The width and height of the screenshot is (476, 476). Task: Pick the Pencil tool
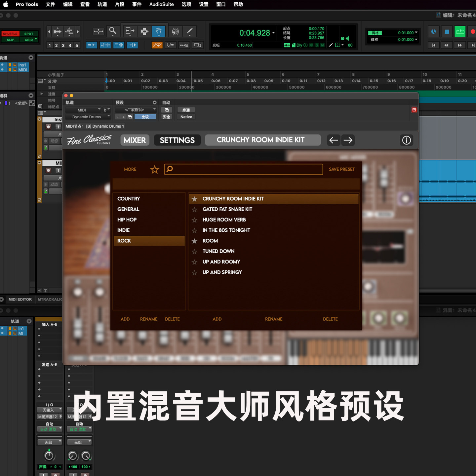190,31
